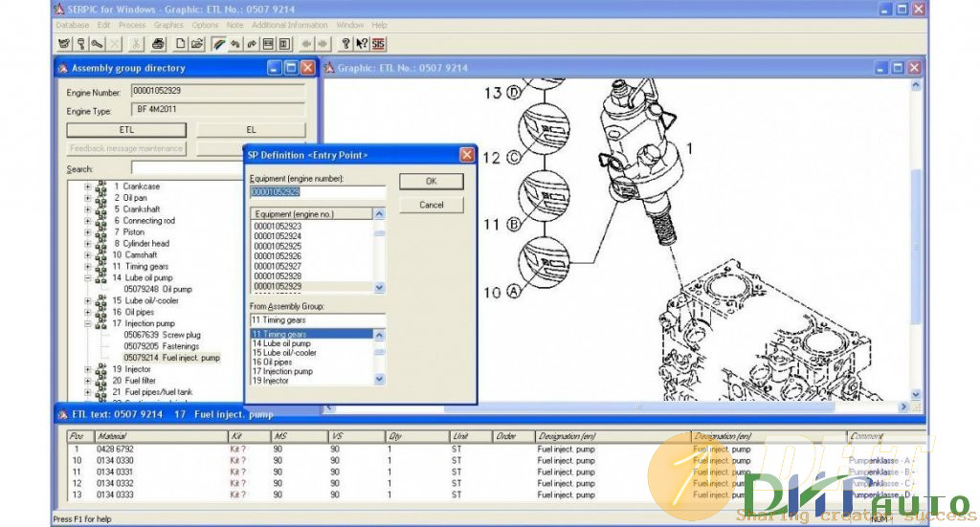Click the right curved arrow icon

click(x=252, y=44)
